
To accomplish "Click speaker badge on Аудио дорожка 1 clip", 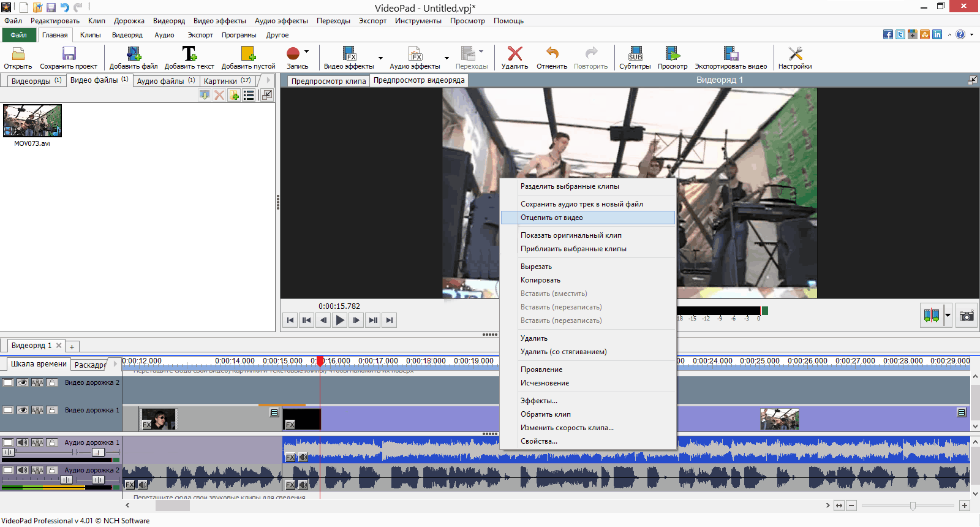I will [x=303, y=457].
